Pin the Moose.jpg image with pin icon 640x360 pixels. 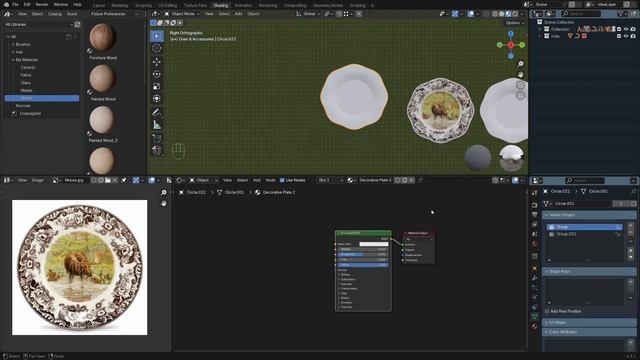pyautogui.click(x=124, y=180)
